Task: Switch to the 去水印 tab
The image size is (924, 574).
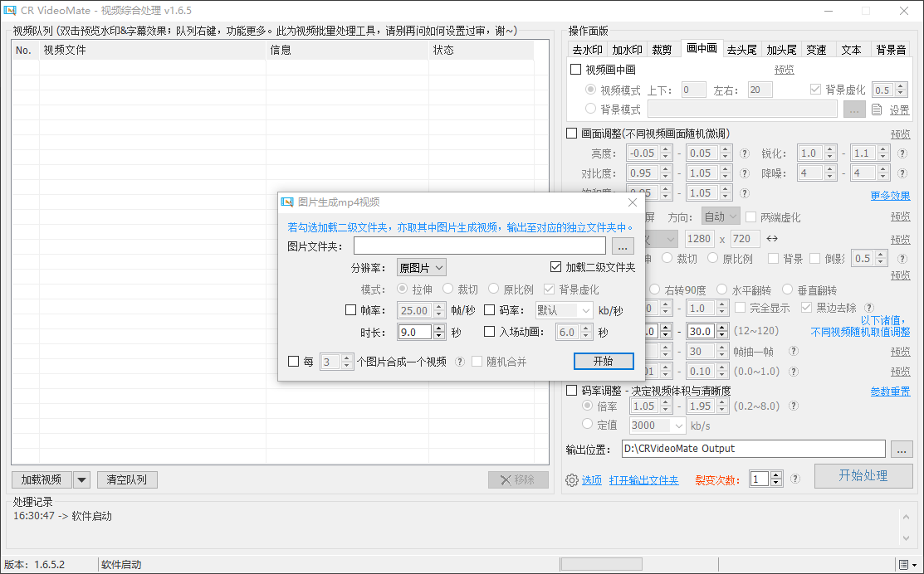Action: pos(587,50)
